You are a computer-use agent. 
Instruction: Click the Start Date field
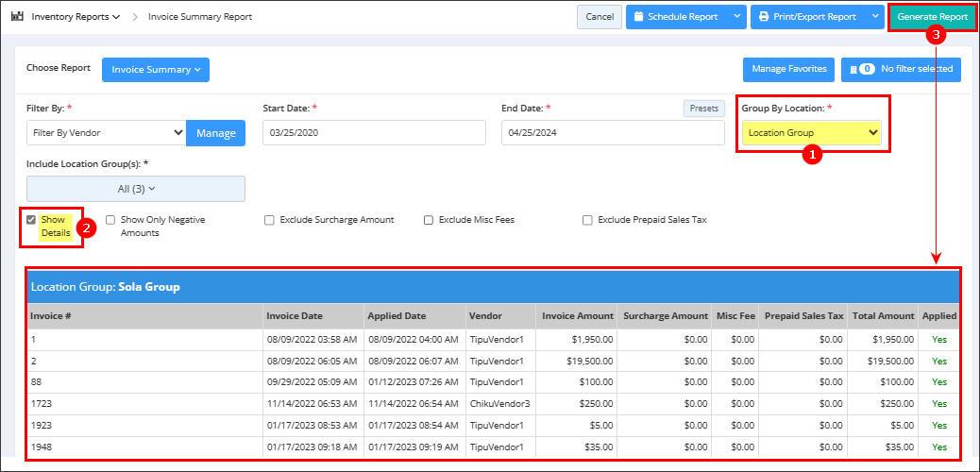pos(374,132)
